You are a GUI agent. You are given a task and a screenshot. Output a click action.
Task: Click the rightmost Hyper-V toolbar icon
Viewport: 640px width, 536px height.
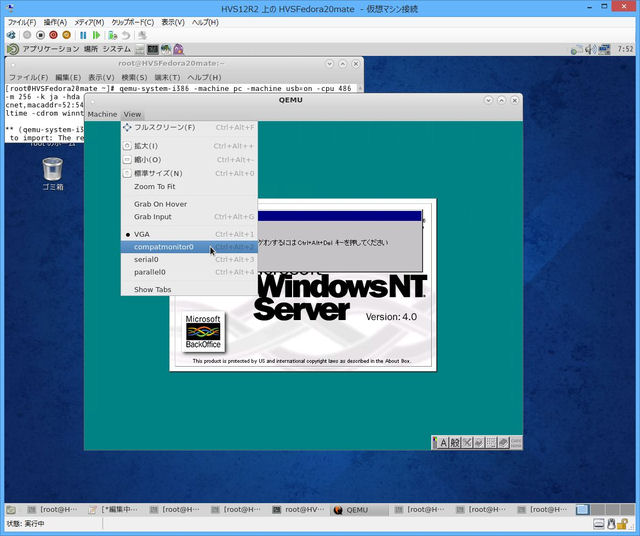pyautogui.click(x=142, y=36)
